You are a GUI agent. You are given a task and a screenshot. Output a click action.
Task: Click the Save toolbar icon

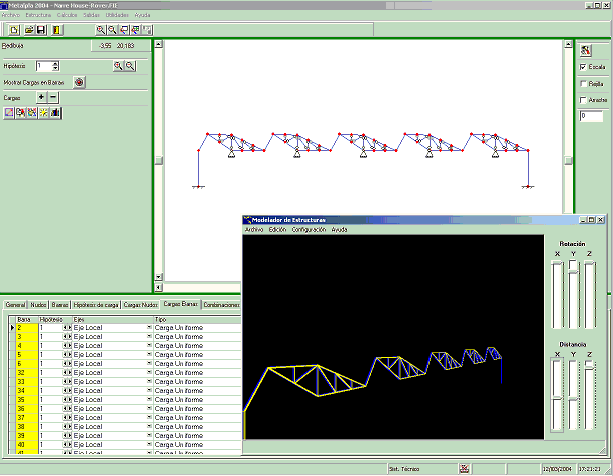tap(41, 30)
